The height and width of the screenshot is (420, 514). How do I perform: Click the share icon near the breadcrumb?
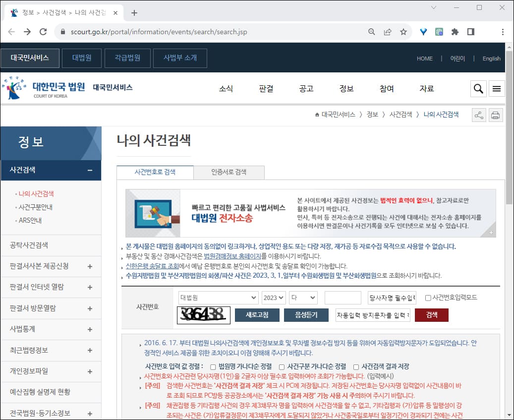478,115
